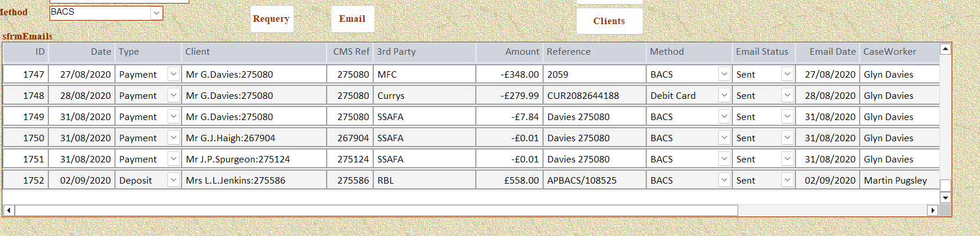Expand Email Status dropdown for record 1752
Image resolution: width=980 pixels, height=236 pixels.
pos(787,180)
